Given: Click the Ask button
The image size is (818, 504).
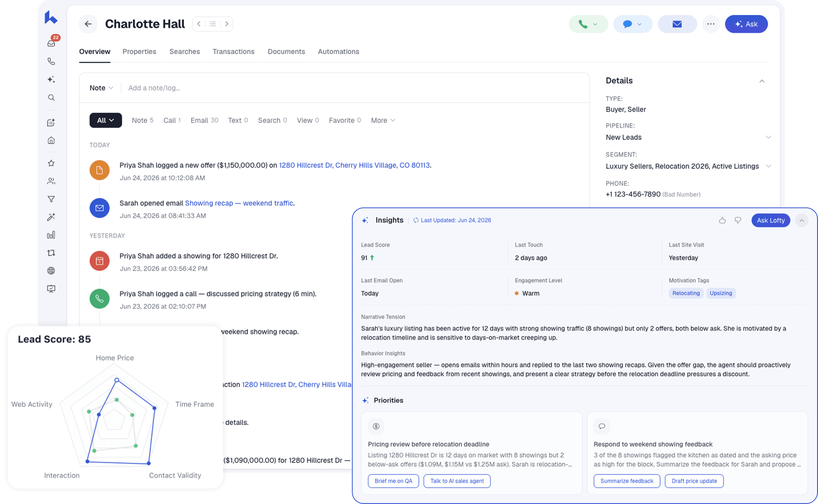Looking at the screenshot, I should [x=746, y=24].
